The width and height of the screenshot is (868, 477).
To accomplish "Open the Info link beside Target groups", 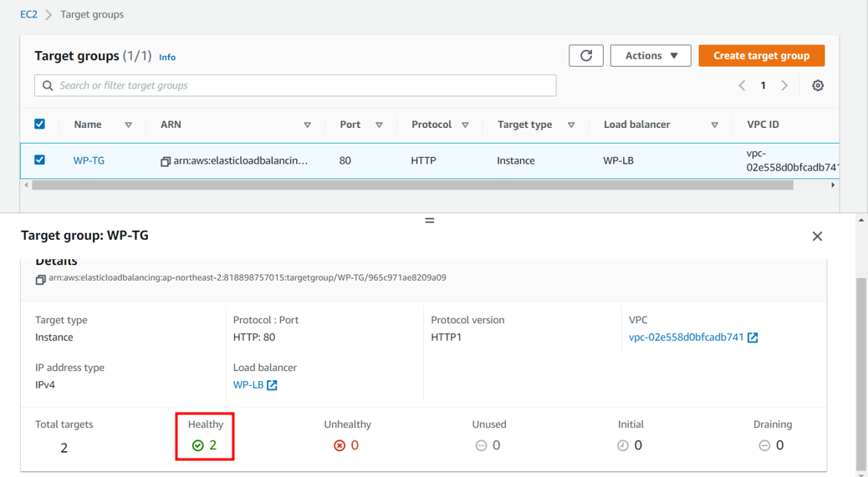I will click(x=167, y=57).
